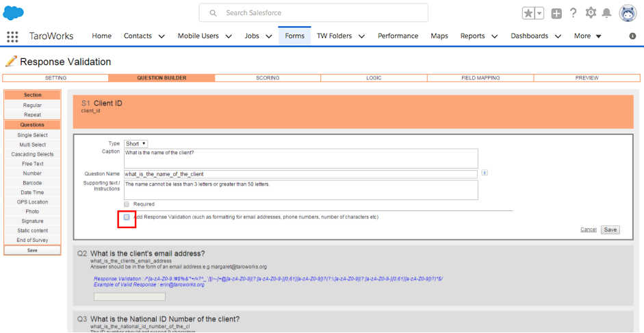Expand the Contacts tab chevron
The height and width of the screenshot is (333, 644).
coord(162,36)
